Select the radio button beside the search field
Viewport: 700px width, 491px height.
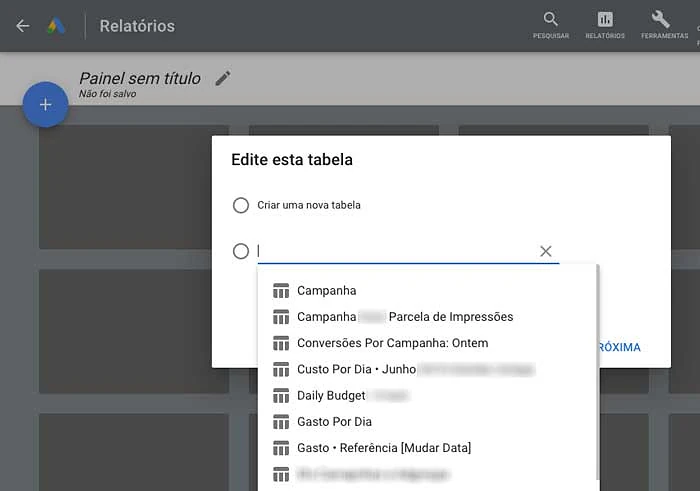coord(241,251)
